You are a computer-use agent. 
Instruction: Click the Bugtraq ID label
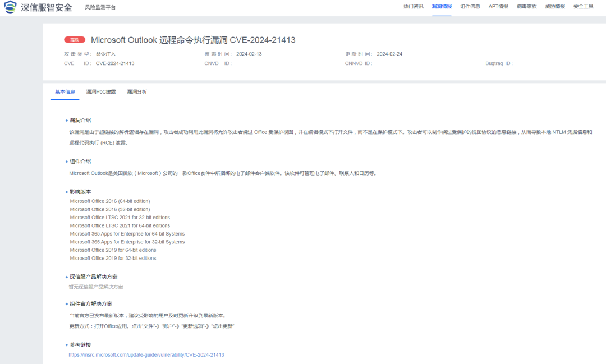[499, 64]
